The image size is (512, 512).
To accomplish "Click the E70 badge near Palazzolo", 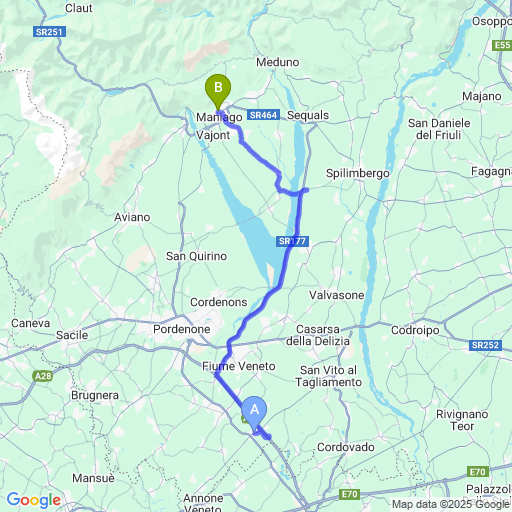I will 478,472.
